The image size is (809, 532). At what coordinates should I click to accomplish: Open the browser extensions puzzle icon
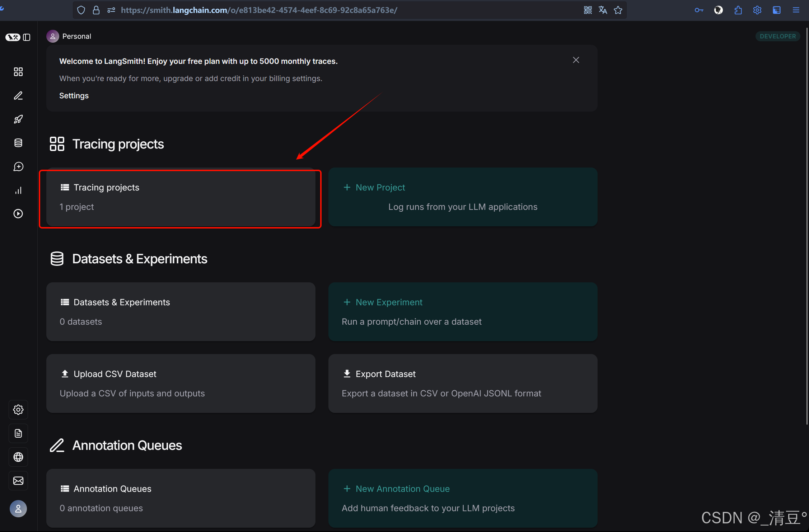pyautogui.click(x=738, y=10)
